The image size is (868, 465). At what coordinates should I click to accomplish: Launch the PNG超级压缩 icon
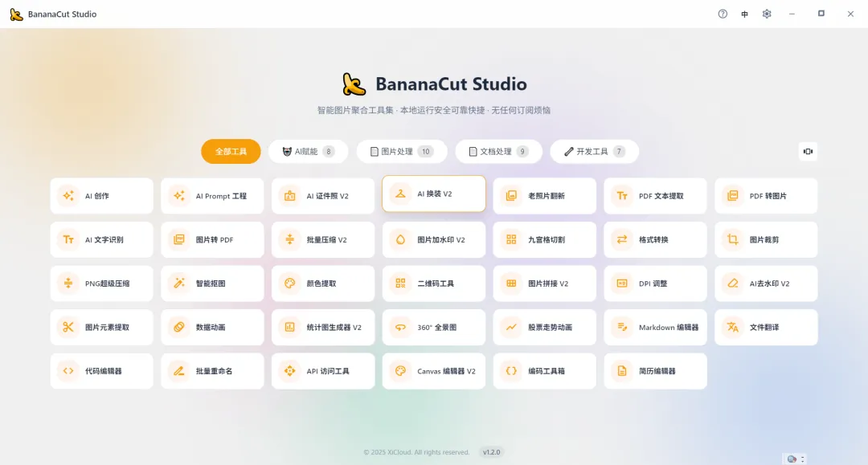click(x=68, y=283)
